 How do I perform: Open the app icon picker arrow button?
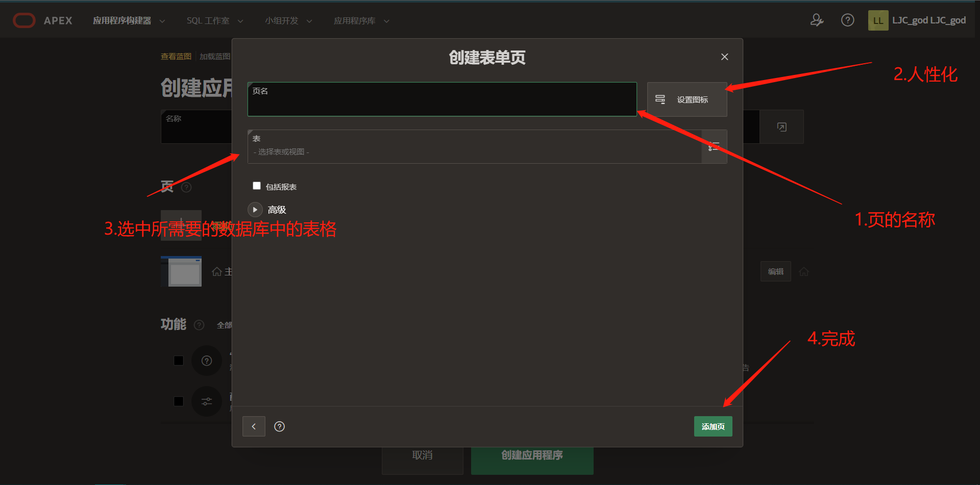[781, 126]
